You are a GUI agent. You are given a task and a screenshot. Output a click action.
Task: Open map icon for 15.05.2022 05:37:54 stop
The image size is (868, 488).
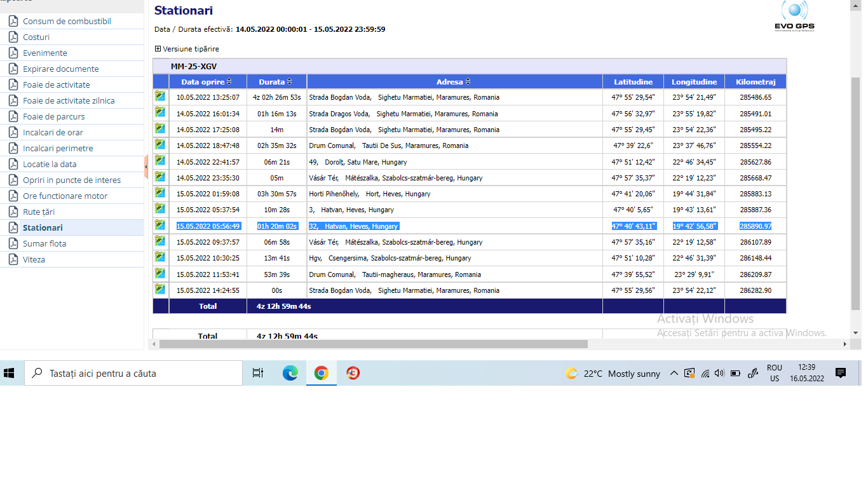pyautogui.click(x=159, y=208)
